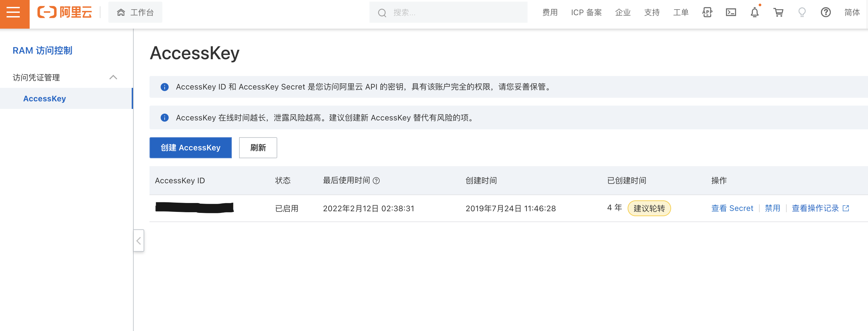Select the AccessKey sidebar item
Image resolution: width=868 pixels, height=331 pixels.
pos(45,98)
